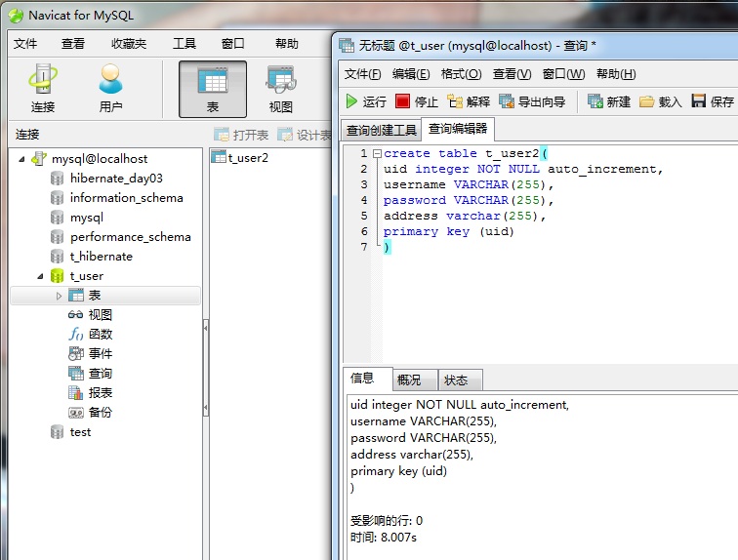Open the Export Wizard (导出向导)
This screenshot has height=560, width=738.
click(x=532, y=101)
